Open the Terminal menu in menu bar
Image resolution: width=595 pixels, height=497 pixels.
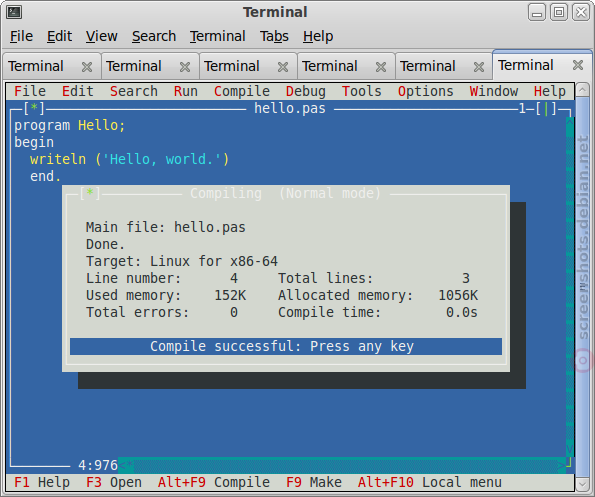tap(217, 36)
